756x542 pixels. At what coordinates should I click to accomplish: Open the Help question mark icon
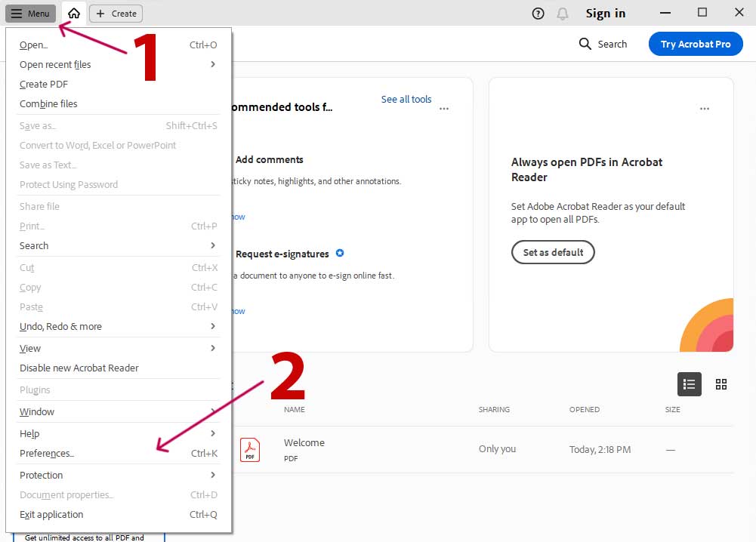[x=538, y=14]
